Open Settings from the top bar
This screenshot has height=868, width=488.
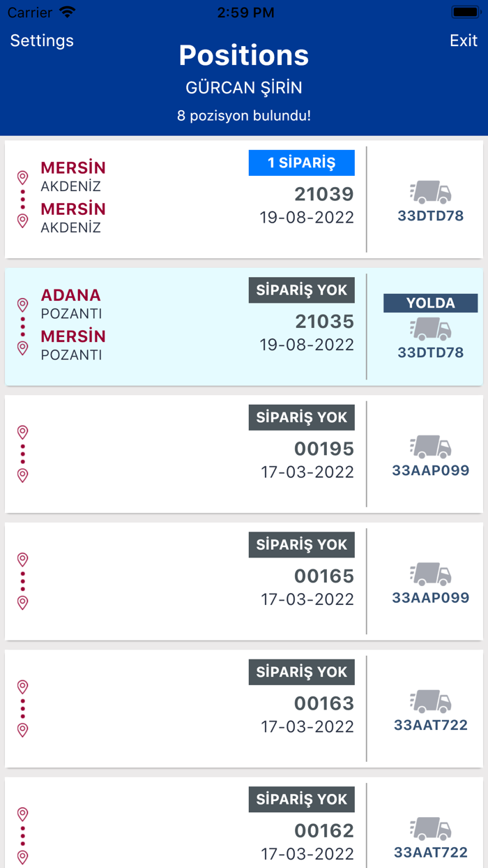coord(42,40)
